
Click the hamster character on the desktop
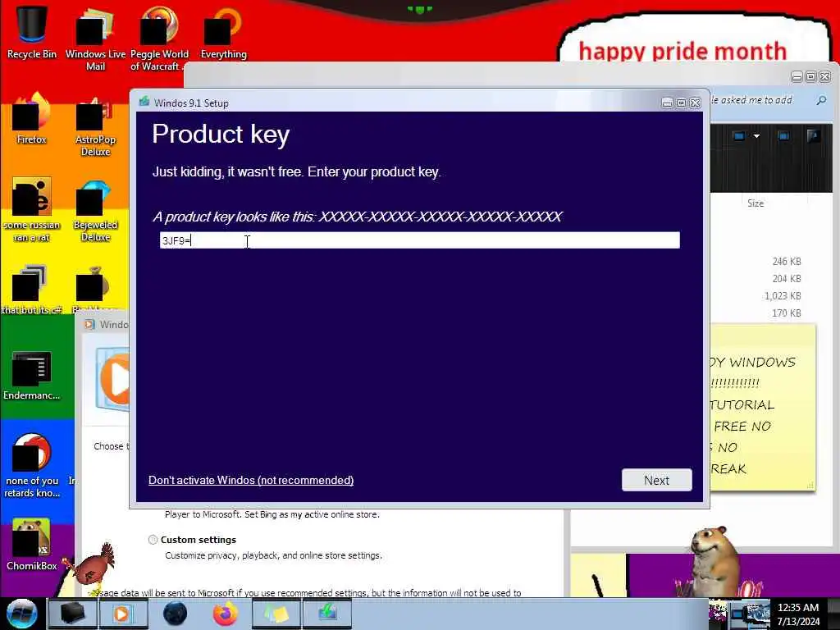[715, 559]
